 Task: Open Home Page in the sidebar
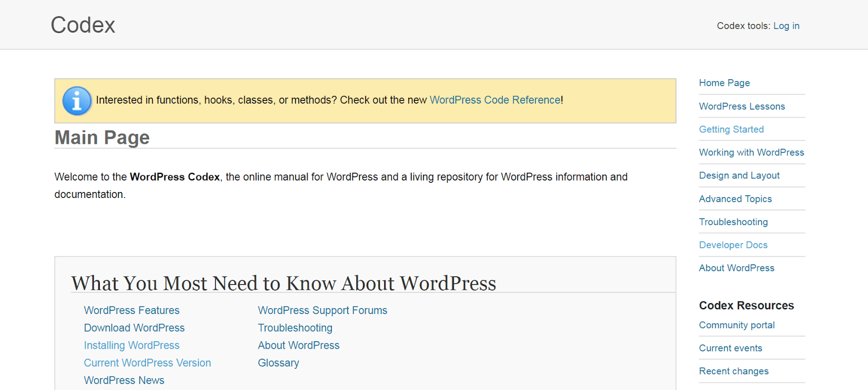click(724, 83)
